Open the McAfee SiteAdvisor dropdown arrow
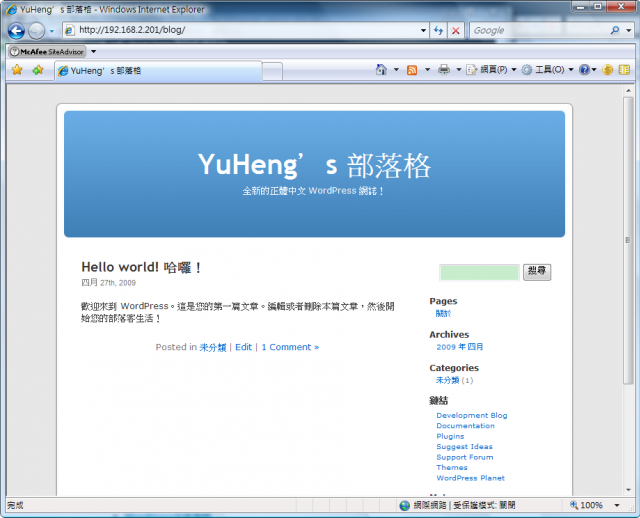 pos(93,51)
